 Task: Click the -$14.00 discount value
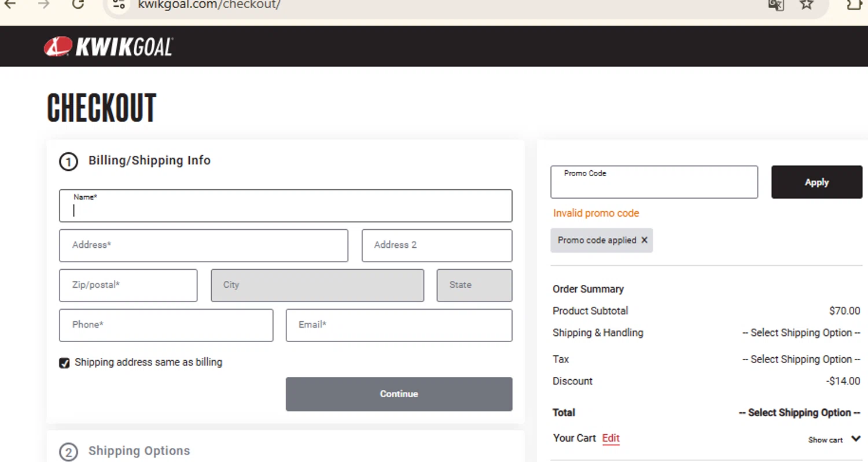click(x=843, y=381)
